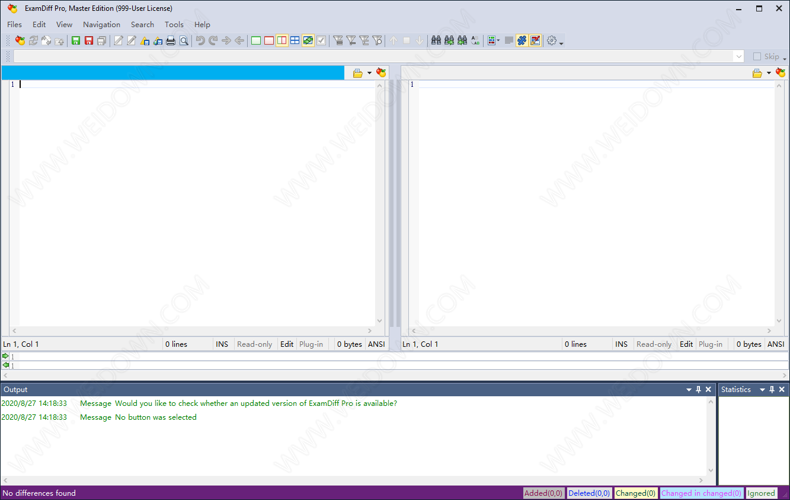Click the first funnel filter icon
This screenshot has width=790, height=500.
point(339,41)
